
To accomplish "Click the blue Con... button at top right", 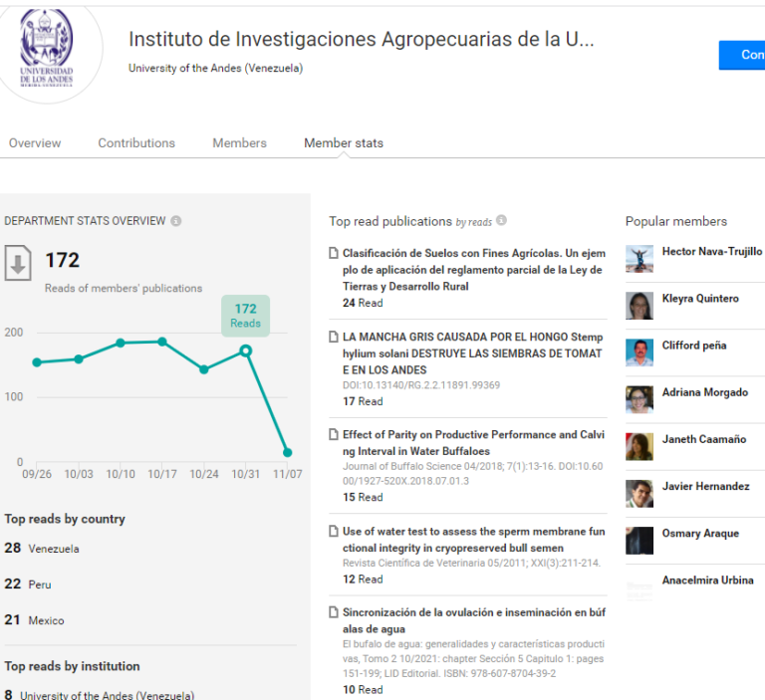I will coord(741,55).
